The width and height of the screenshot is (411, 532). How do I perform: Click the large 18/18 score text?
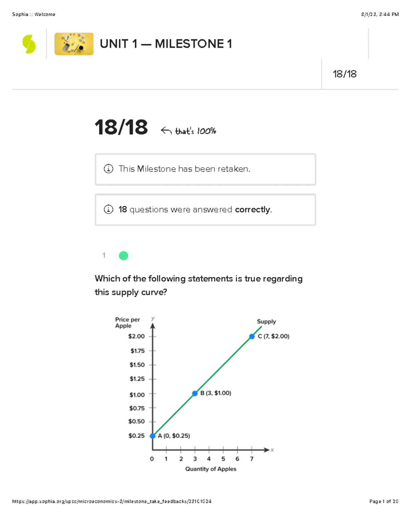point(121,127)
